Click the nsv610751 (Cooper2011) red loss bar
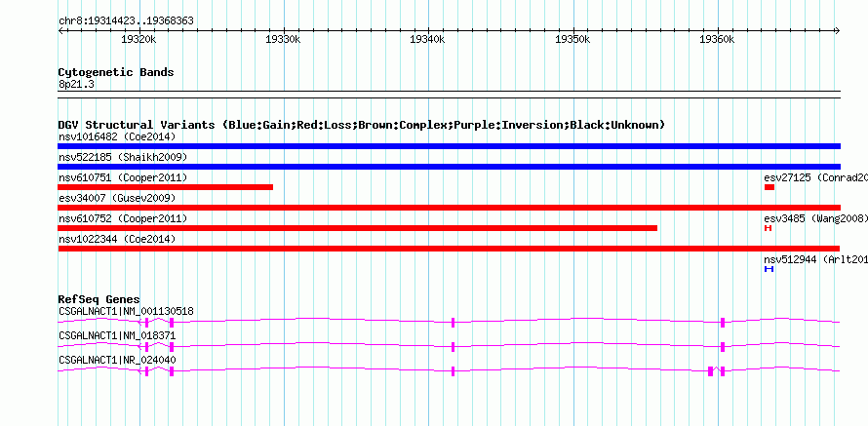The height and width of the screenshot is (426, 868). click(x=166, y=187)
